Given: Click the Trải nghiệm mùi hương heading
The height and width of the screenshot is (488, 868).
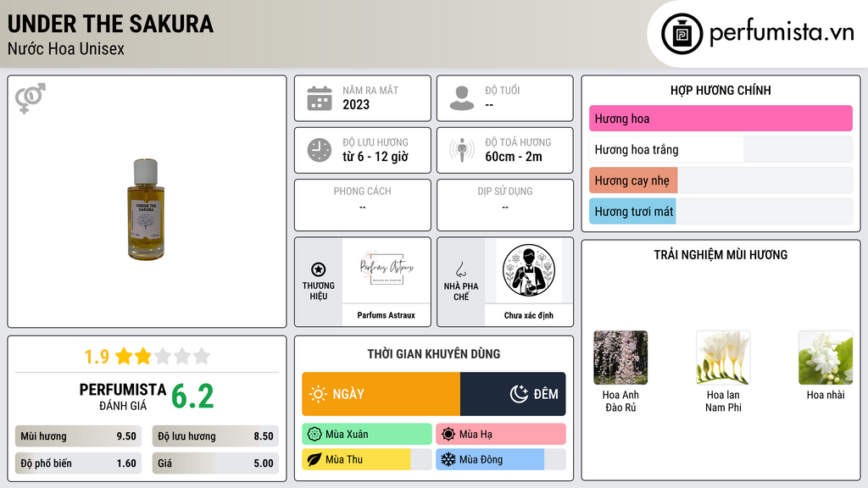Looking at the screenshot, I should pyautogui.click(x=721, y=254).
